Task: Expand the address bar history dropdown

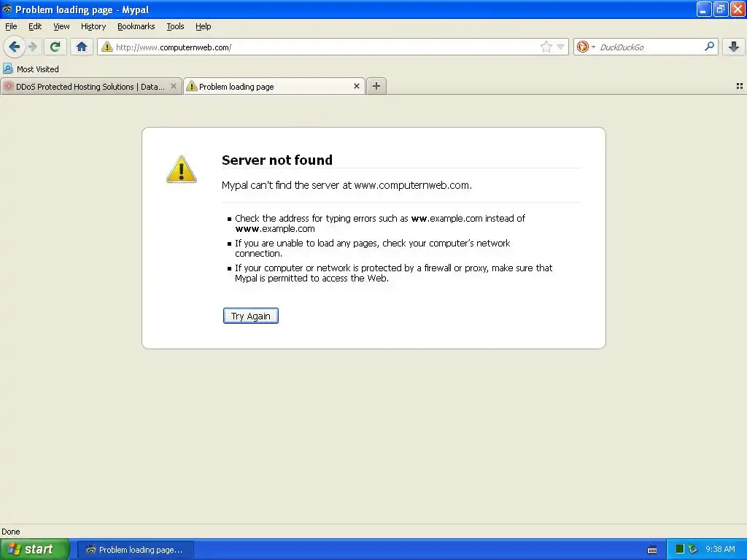Action: coord(561,47)
